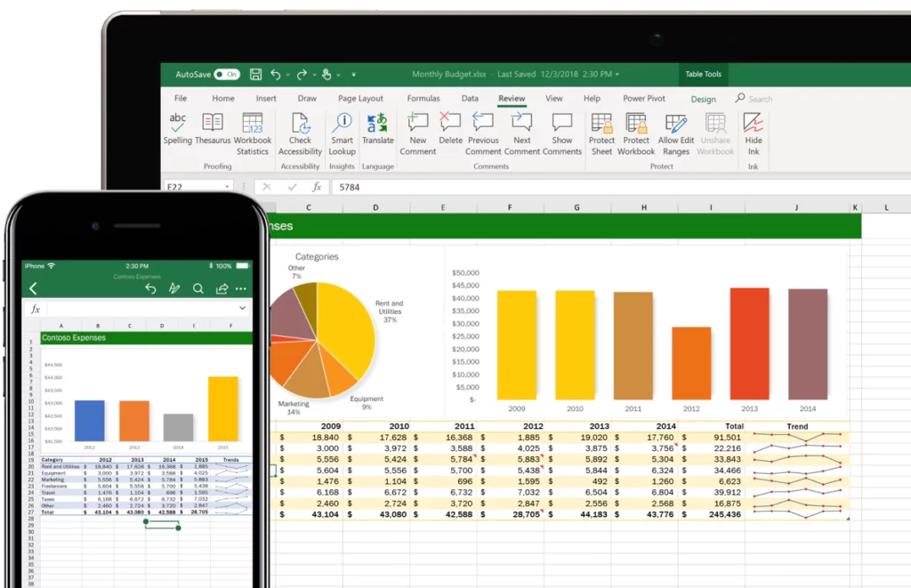The image size is (911, 588).
Task: Show Workbook Statistics
Action: tap(252, 134)
